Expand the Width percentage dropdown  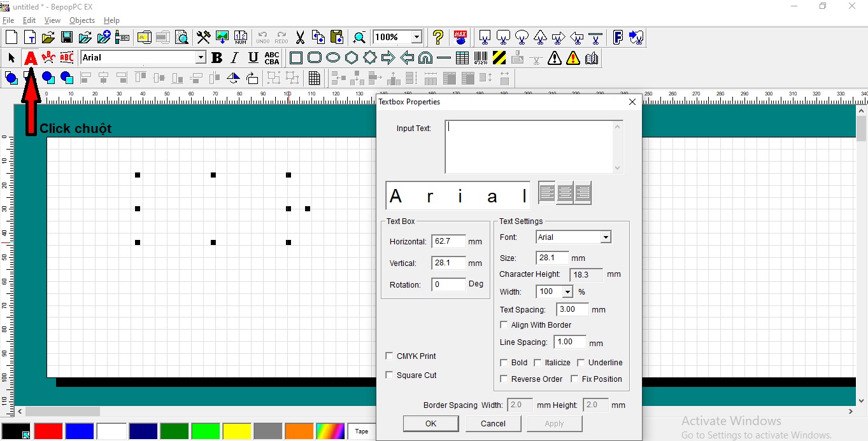[567, 292]
